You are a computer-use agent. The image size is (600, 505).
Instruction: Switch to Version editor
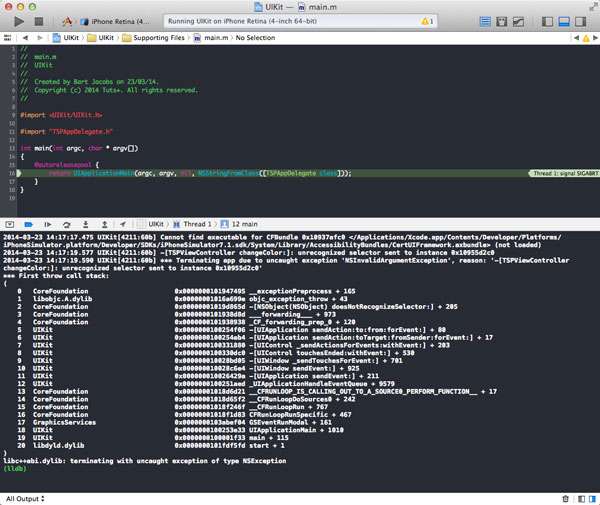tap(518, 21)
